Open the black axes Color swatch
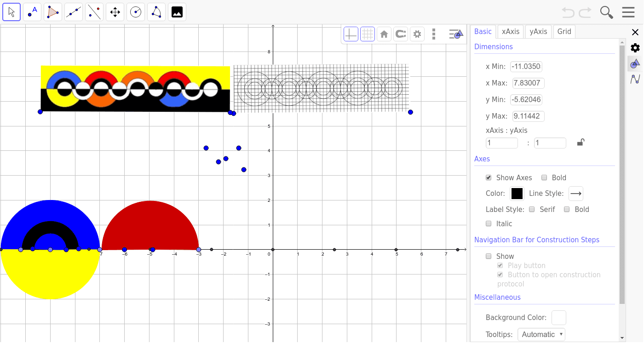 pos(517,194)
